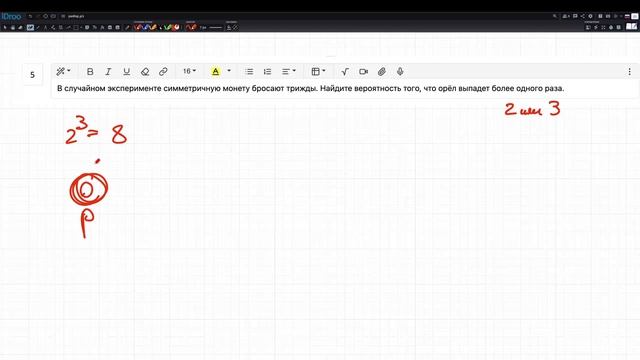The height and width of the screenshot is (360, 640).
Task: Click into the problem text starting 'В случайном эксперименте'
Action: 310,88
